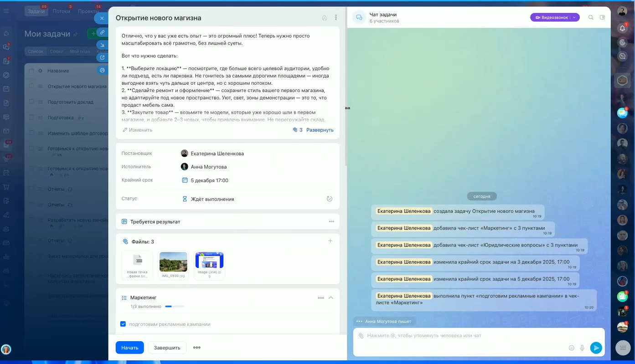Click the Требуется результат label
Viewport: 635px width, 364px height.
pyautogui.click(x=155, y=222)
